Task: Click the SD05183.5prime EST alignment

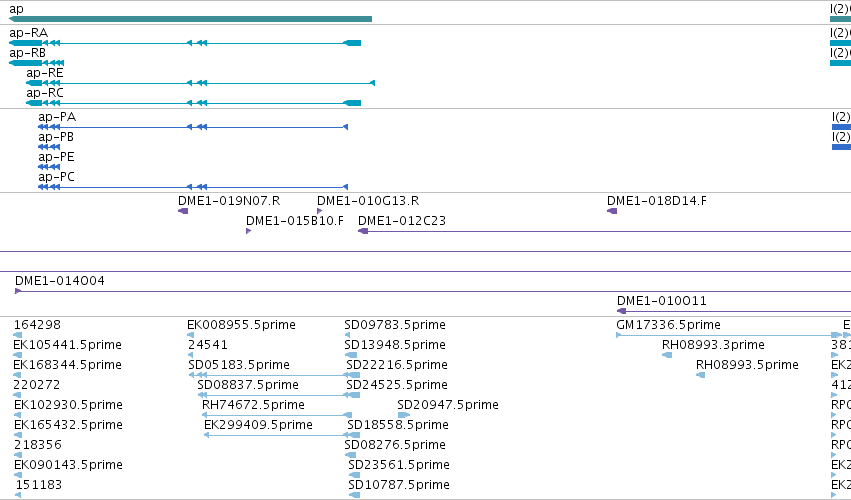Action: click(274, 375)
